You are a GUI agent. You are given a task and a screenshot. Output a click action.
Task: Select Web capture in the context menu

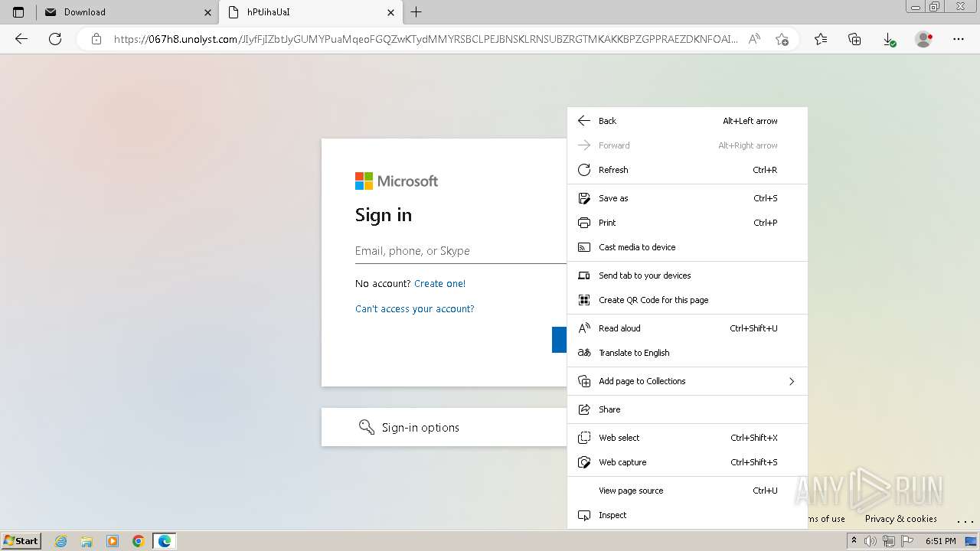(x=688, y=462)
